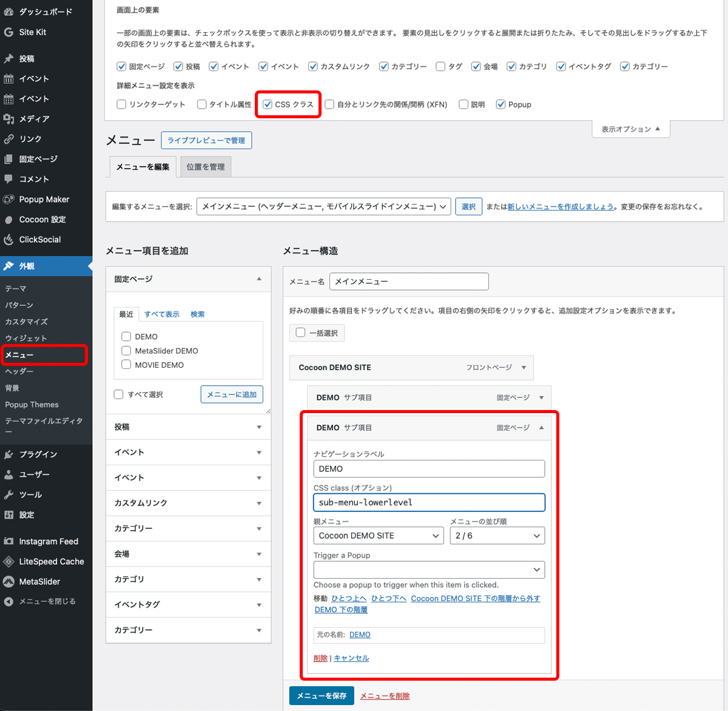Switch to the 位置を管理 tab
The height and width of the screenshot is (711, 728).
(x=205, y=166)
